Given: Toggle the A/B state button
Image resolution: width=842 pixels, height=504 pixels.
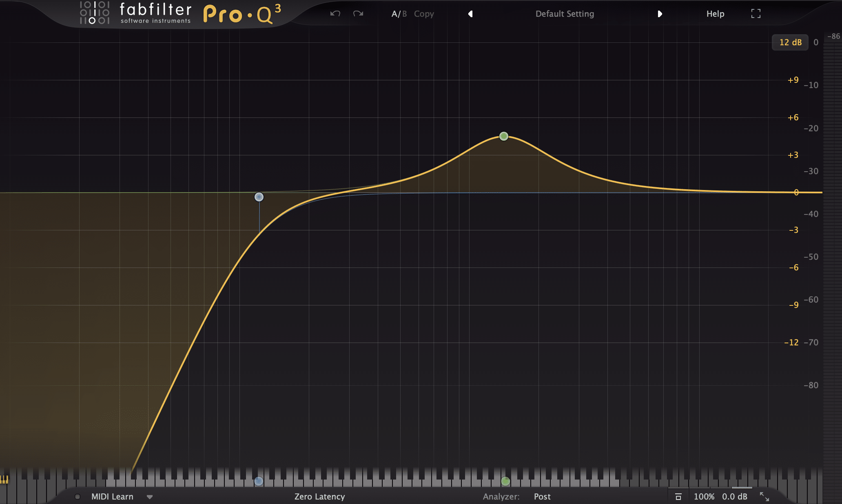Looking at the screenshot, I should click(399, 14).
